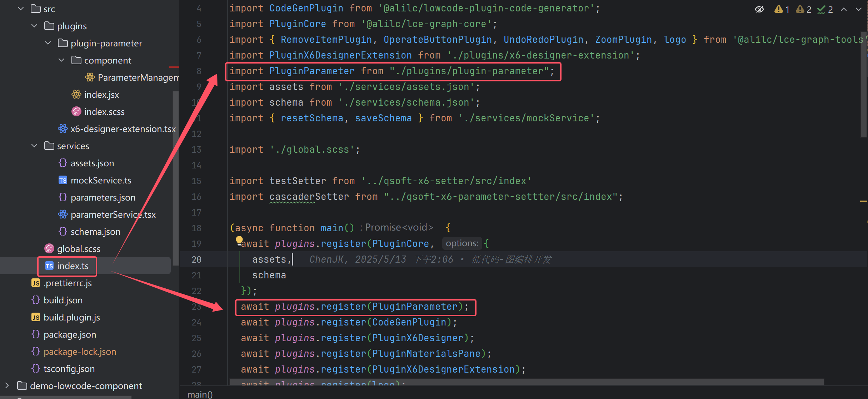Click the JSON icon beside parameters.json
Viewport: 868px width, 399px height.
click(63, 197)
